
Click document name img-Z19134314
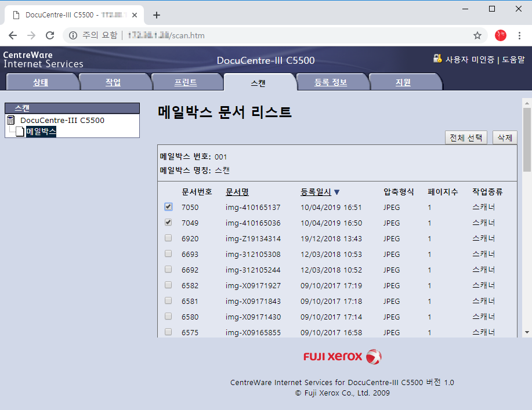pos(253,238)
